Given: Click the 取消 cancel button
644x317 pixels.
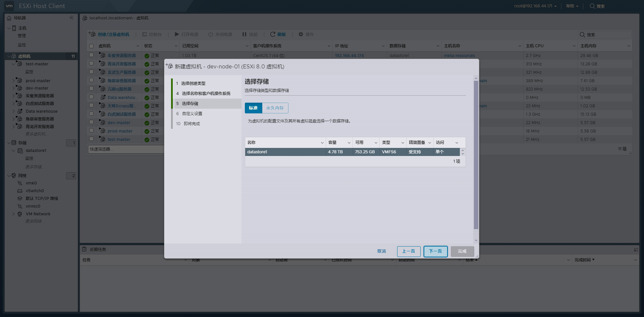Looking at the screenshot, I should click(381, 251).
